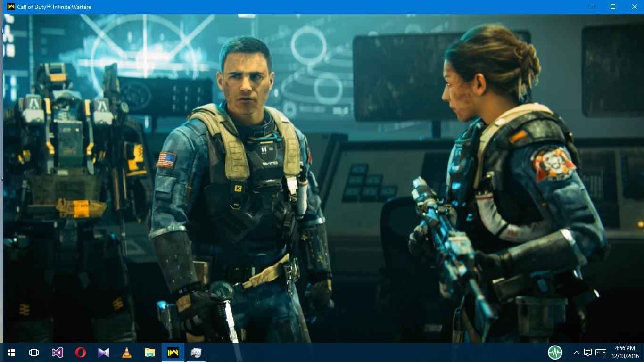Screen dimensions: 644x362
Task: Open File Explorer from the taskbar
Action: pos(149,353)
